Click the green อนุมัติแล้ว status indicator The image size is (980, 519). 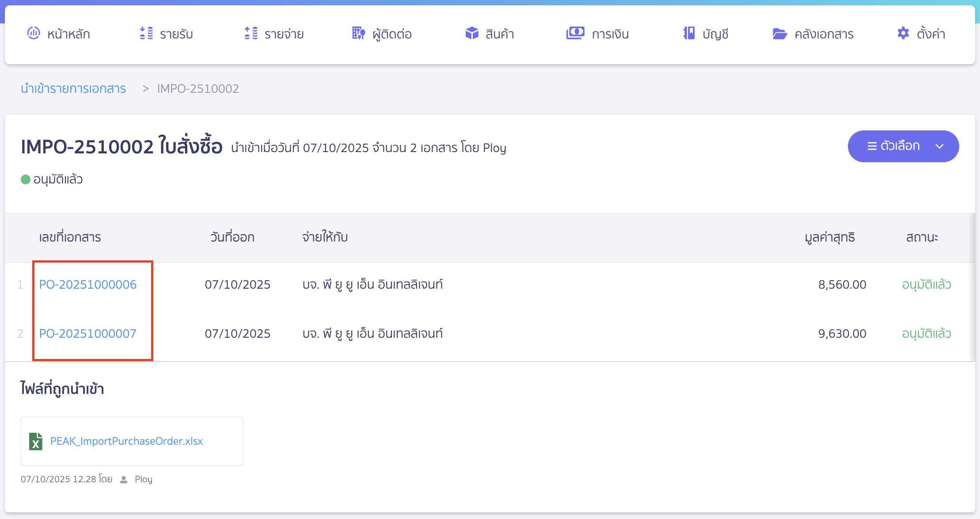point(26,179)
